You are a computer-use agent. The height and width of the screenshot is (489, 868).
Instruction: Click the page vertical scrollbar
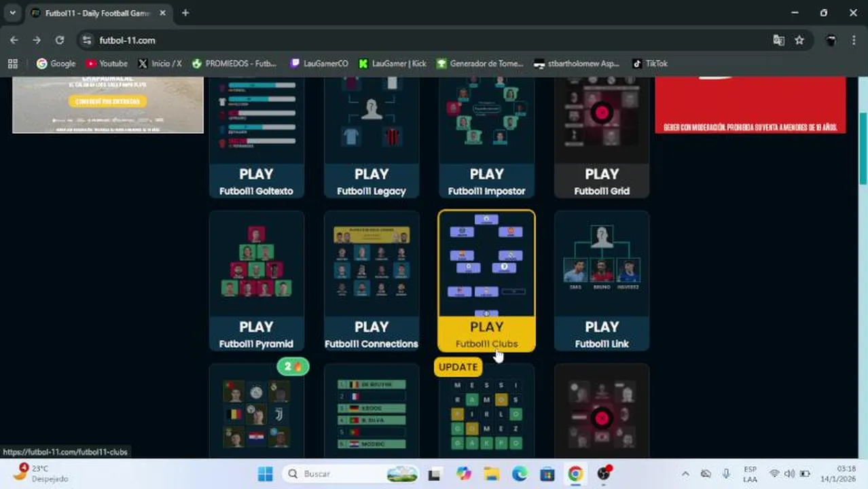pos(863,149)
